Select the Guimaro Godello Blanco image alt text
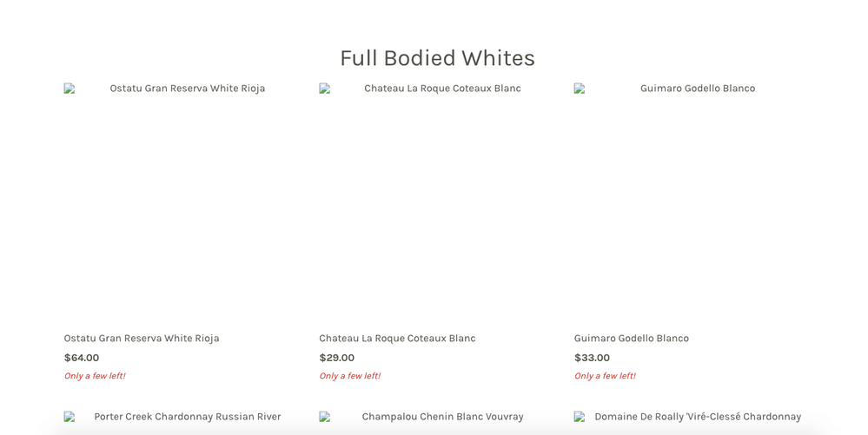The width and height of the screenshot is (868, 435). coord(698,89)
